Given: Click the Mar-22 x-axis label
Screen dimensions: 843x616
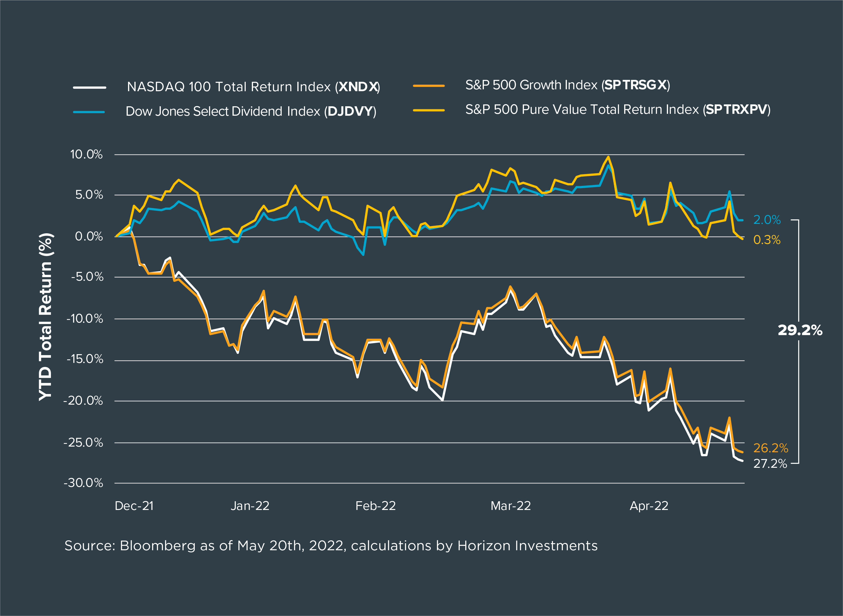Looking at the screenshot, I should tap(511, 506).
